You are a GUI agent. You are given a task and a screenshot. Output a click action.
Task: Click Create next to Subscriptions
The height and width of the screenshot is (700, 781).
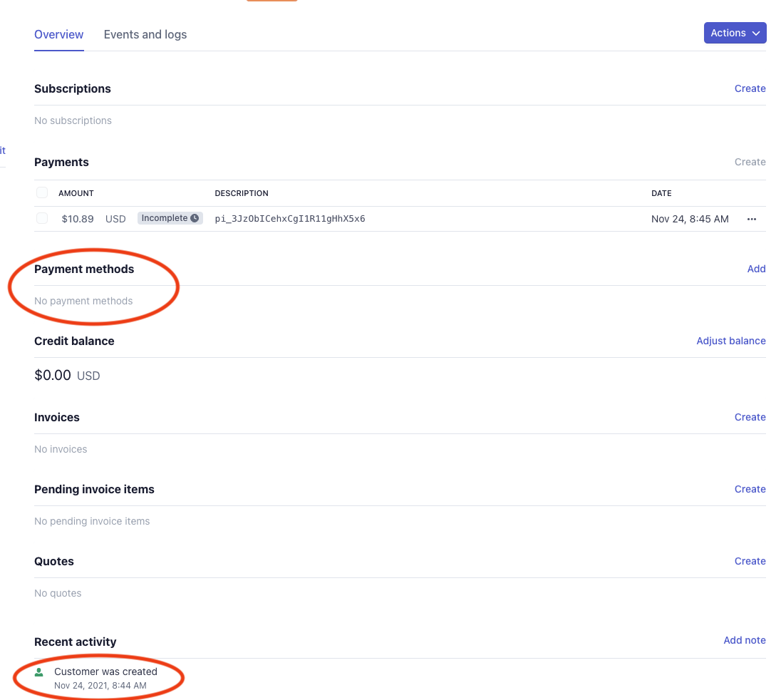[750, 88]
